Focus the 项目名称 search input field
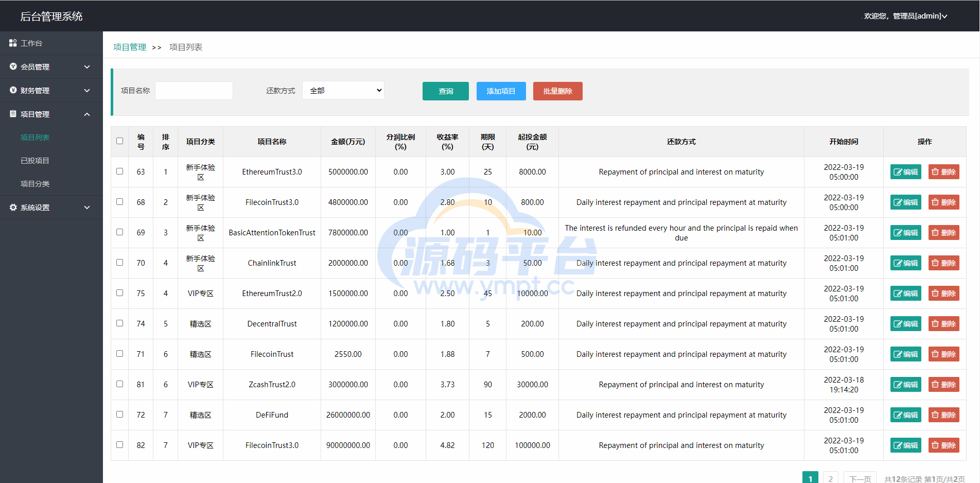The image size is (980, 483). click(194, 91)
